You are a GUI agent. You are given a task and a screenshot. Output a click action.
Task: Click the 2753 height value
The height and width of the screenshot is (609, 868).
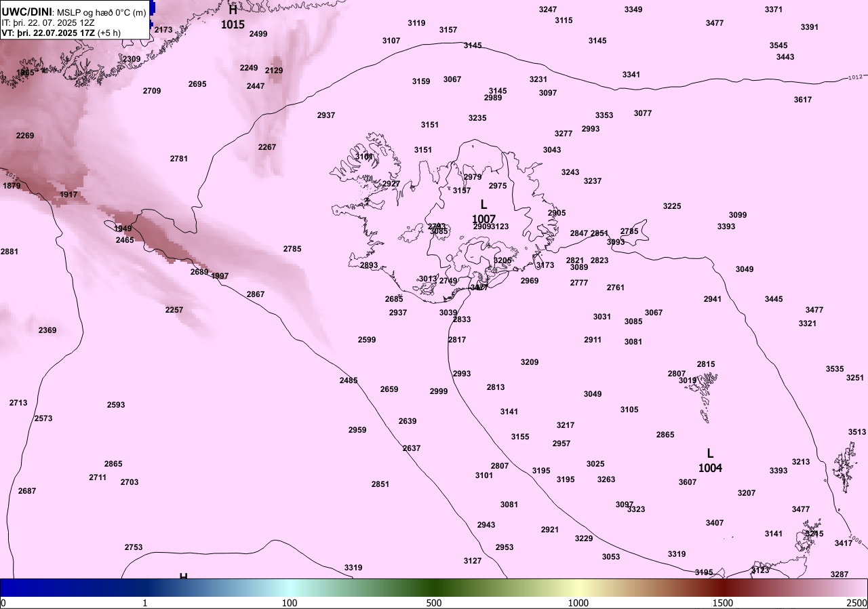point(134,547)
